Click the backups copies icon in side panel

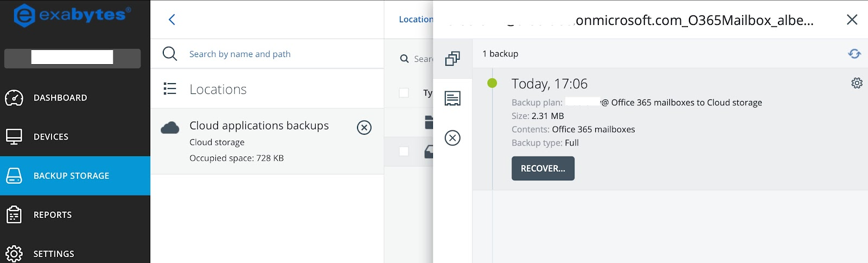point(452,59)
